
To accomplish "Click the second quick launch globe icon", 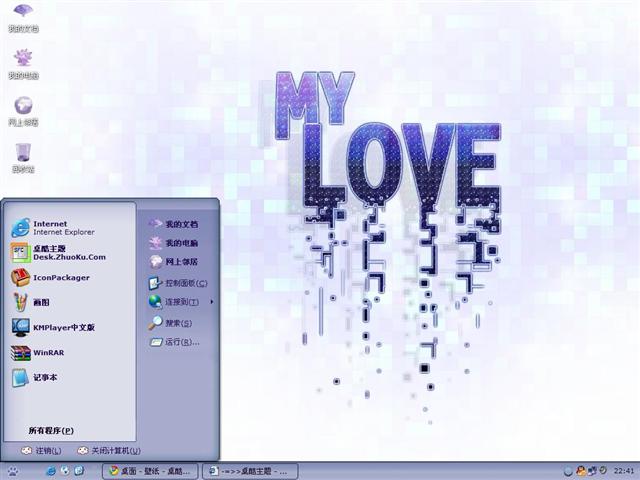I will coord(65,471).
